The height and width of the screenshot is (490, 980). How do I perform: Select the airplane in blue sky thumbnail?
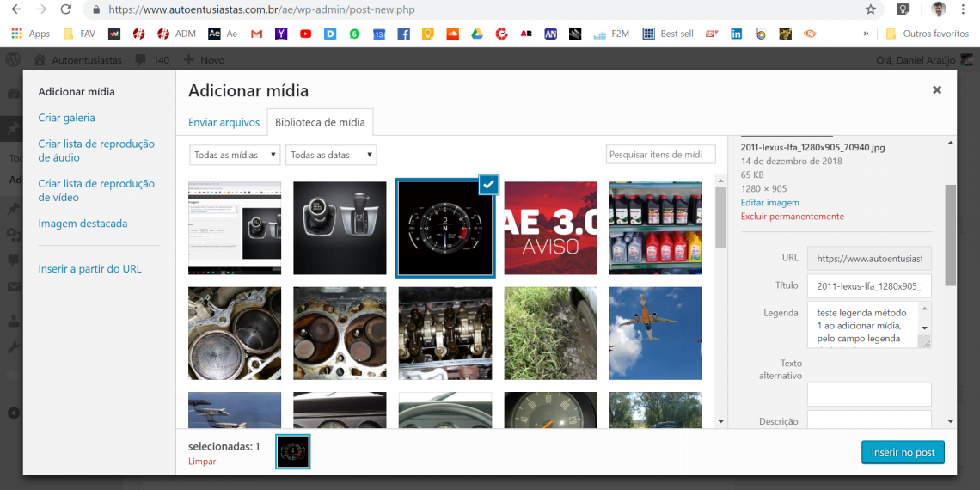click(655, 333)
